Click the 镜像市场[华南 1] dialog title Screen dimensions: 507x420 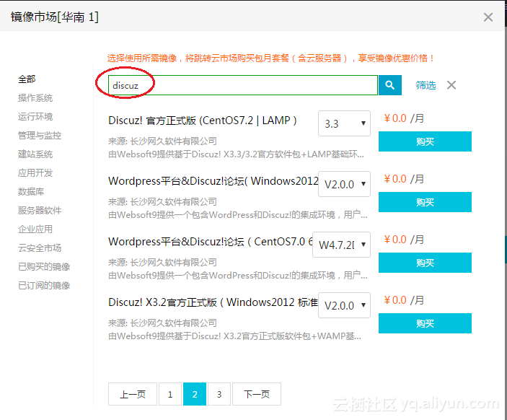(54, 17)
